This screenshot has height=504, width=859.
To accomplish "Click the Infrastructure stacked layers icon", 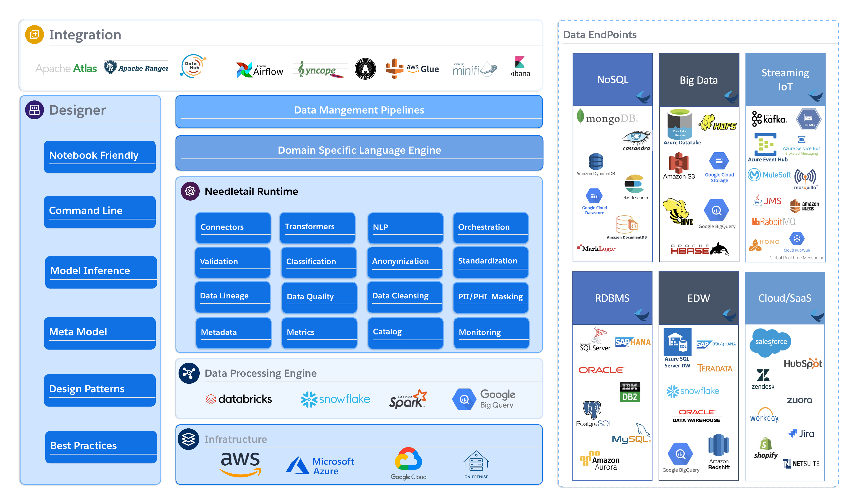I will click(x=188, y=439).
